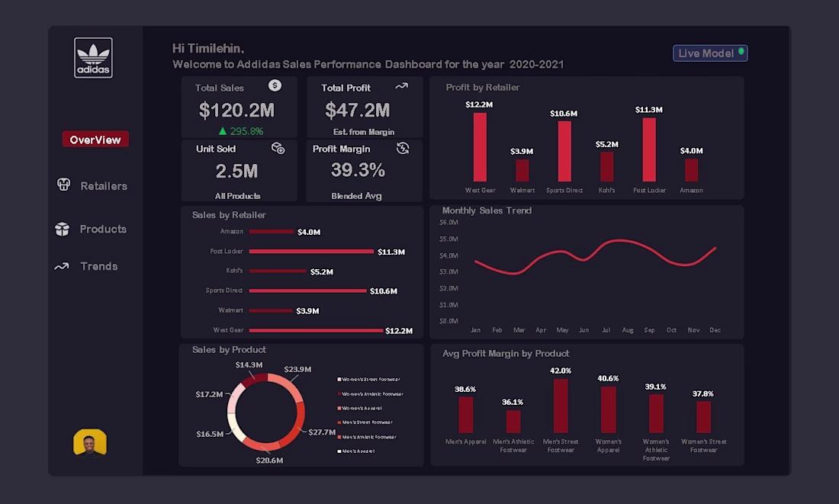The height and width of the screenshot is (504, 839).
Task: Click the $14.3M donut segment
Action: [254, 379]
